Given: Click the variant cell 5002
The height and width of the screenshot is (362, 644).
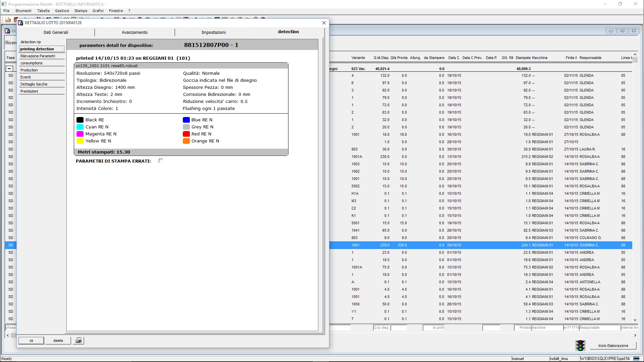Looking at the screenshot, I should (355, 186).
